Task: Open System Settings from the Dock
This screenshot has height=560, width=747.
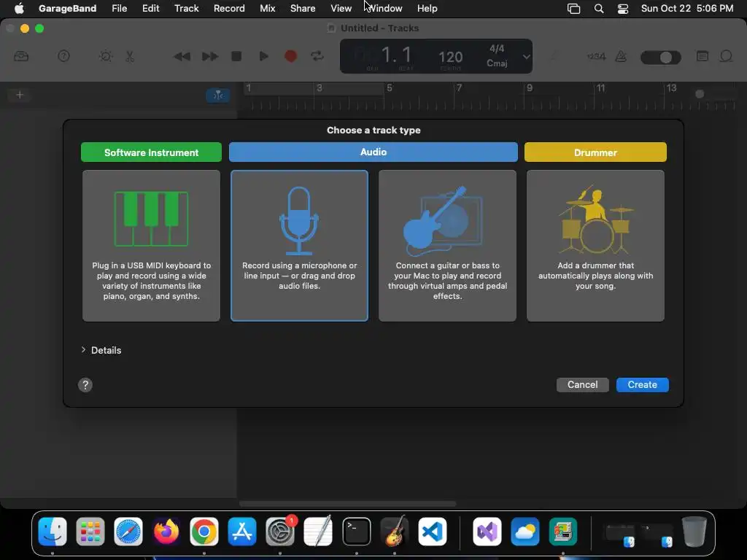Action: (280, 531)
